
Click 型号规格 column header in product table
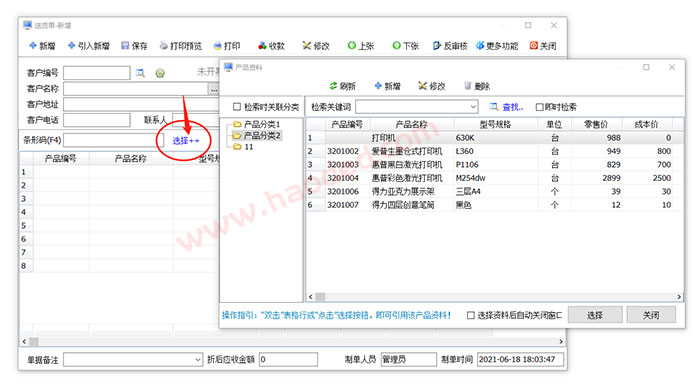(x=495, y=125)
